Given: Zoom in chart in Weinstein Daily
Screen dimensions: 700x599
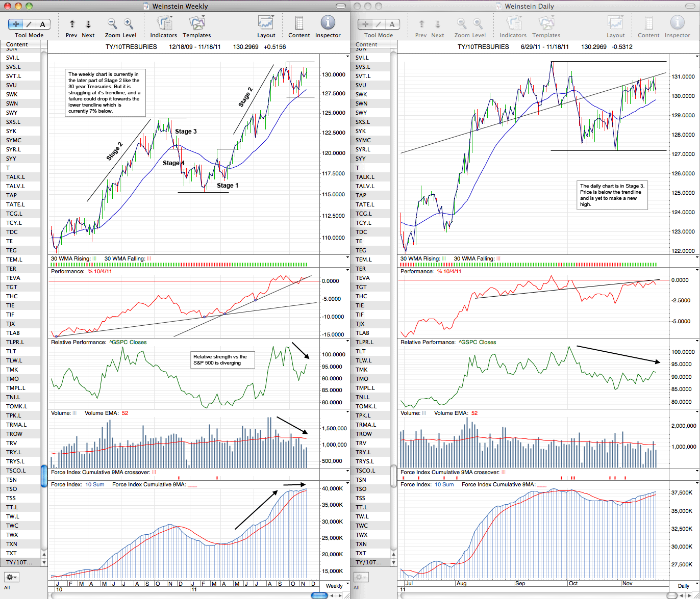Looking at the screenshot, I should [x=478, y=23].
